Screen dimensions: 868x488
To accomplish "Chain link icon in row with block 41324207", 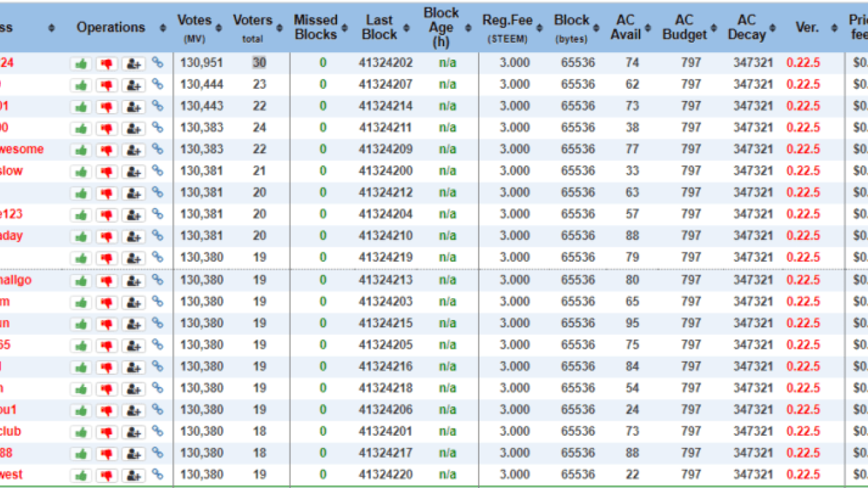I will click(x=157, y=84).
